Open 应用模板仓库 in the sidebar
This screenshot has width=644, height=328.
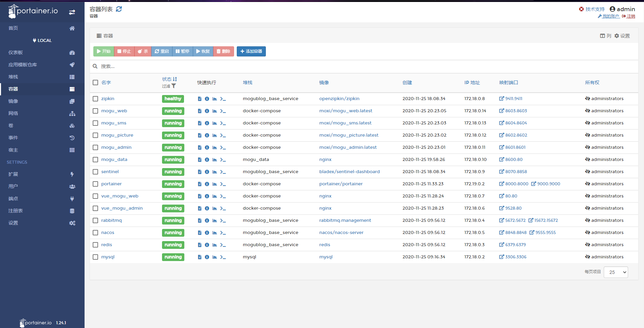click(42, 65)
